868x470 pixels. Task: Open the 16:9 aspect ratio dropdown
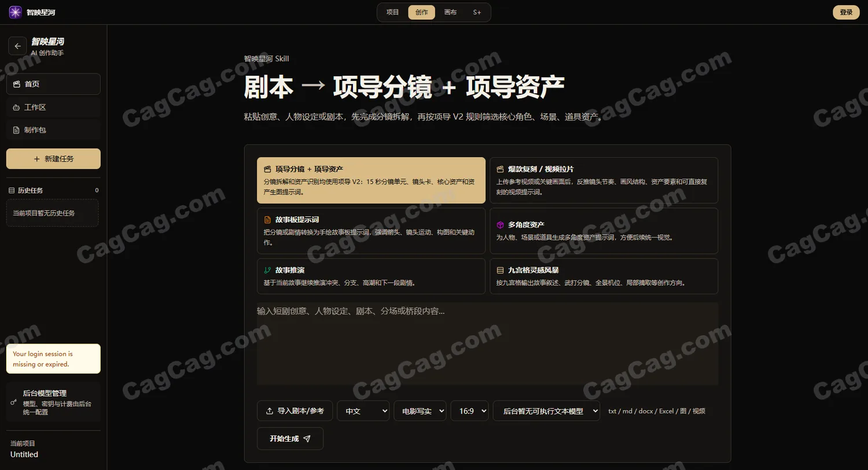pyautogui.click(x=469, y=411)
